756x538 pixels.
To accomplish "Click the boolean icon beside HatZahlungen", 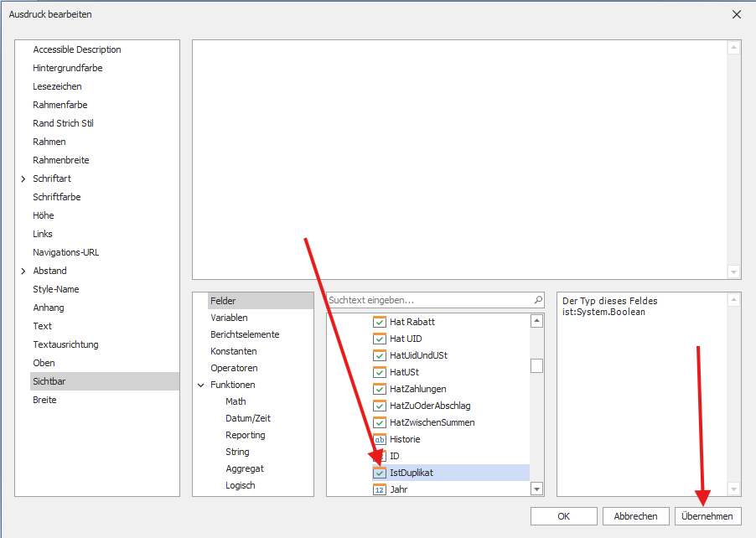I will (x=380, y=389).
